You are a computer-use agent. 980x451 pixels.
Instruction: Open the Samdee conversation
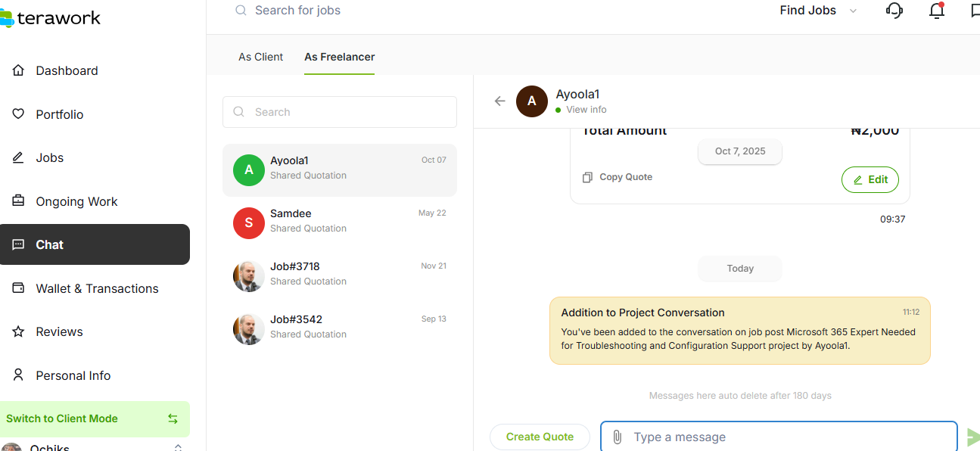click(x=340, y=221)
